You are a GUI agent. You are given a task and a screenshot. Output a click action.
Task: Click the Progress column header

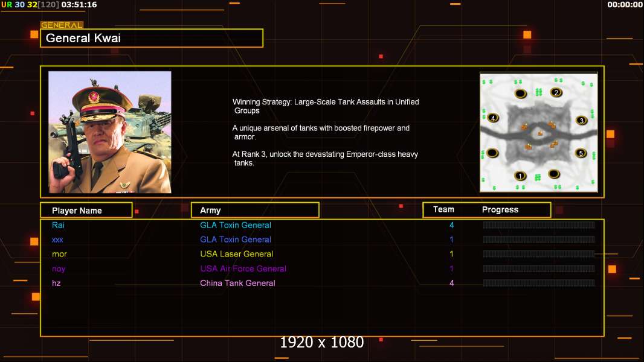pyautogui.click(x=500, y=209)
